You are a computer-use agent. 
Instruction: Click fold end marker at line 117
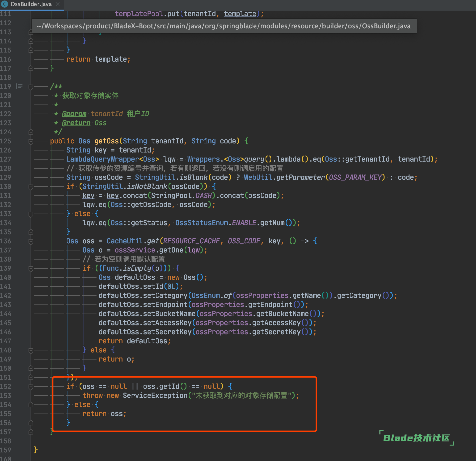pos(31,68)
